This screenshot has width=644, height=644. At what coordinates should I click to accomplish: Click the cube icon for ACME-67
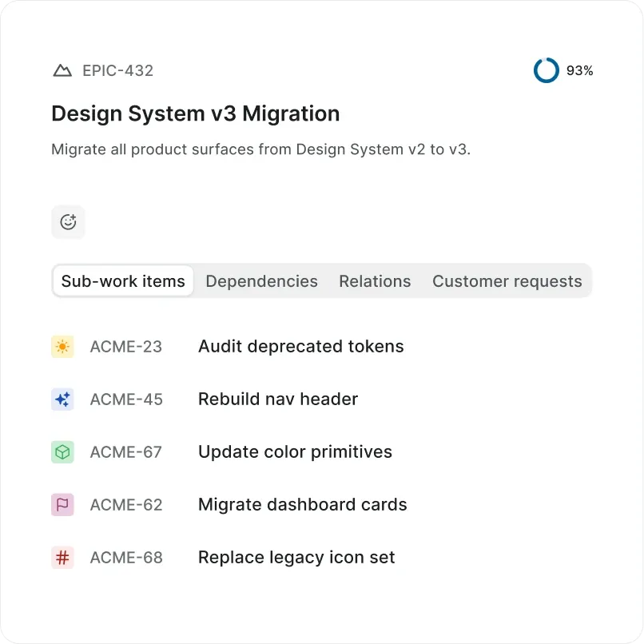click(62, 452)
